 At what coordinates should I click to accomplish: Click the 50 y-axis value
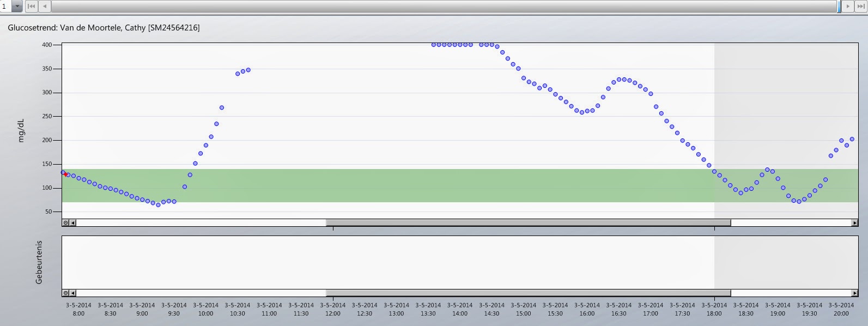(48, 212)
